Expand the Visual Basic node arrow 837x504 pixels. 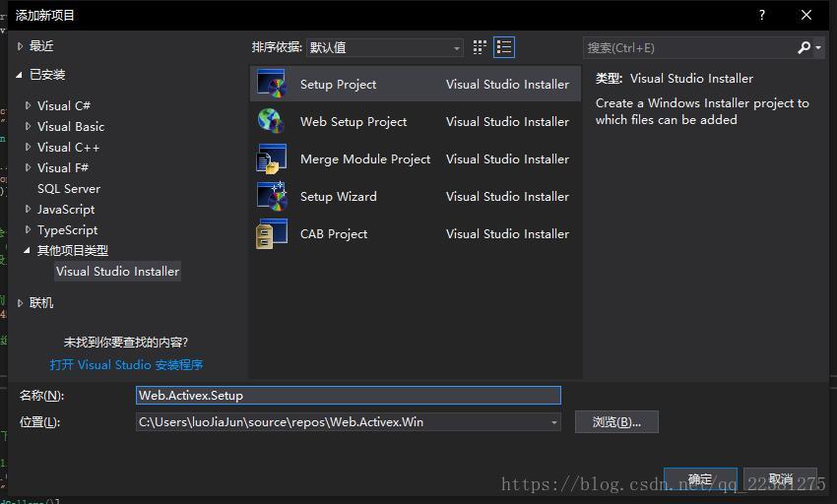point(28,127)
